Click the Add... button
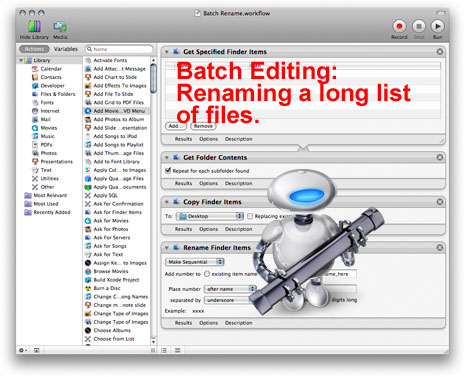 176,126
